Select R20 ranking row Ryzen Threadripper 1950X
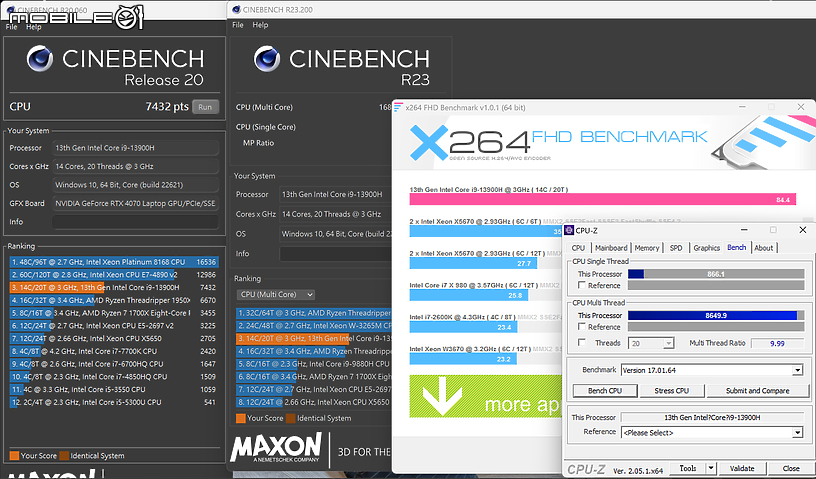816x479 pixels. point(113,300)
